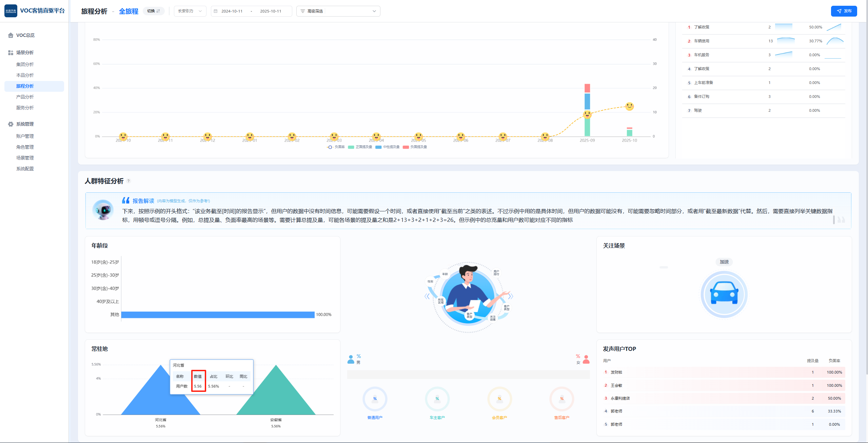868x443 pixels.
Task: Click the left double-chevron carousel arrow
Action: pyautogui.click(x=427, y=296)
